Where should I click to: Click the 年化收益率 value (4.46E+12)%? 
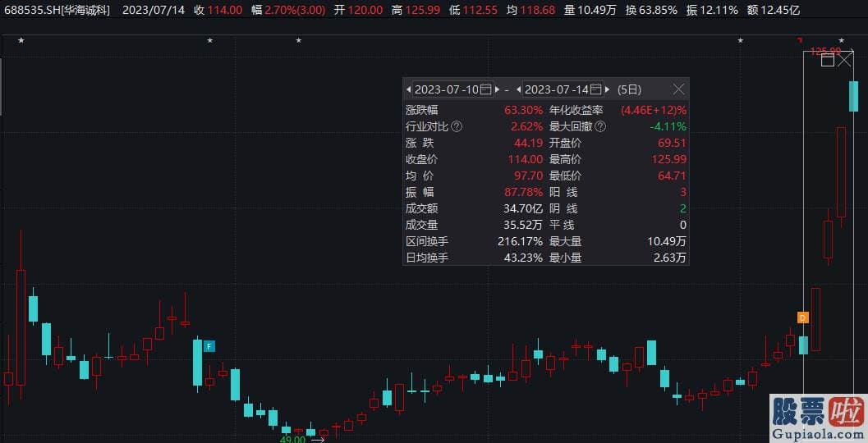653,110
